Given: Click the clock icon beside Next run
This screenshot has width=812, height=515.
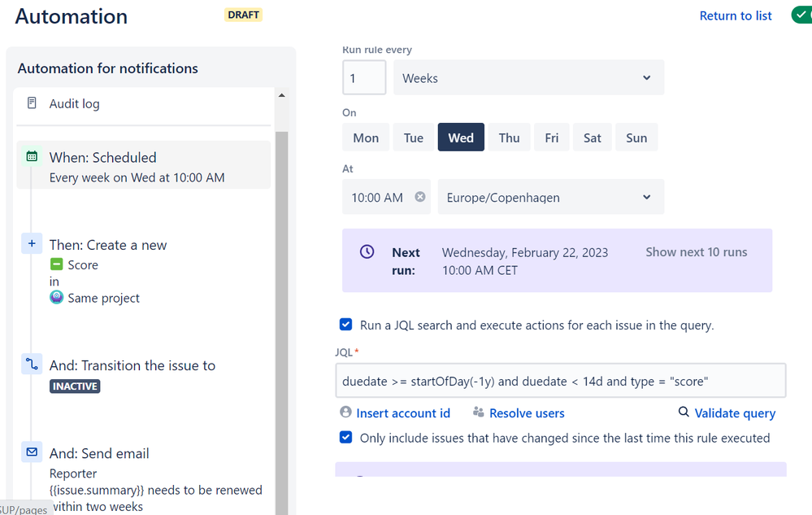Looking at the screenshot, I should [367, 251].
